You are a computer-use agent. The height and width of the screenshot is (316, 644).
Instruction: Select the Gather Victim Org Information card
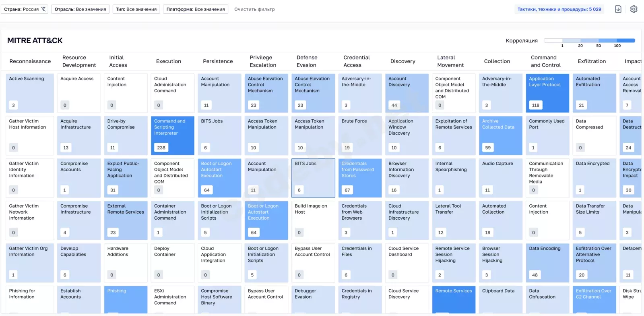[x=30, y=263]
